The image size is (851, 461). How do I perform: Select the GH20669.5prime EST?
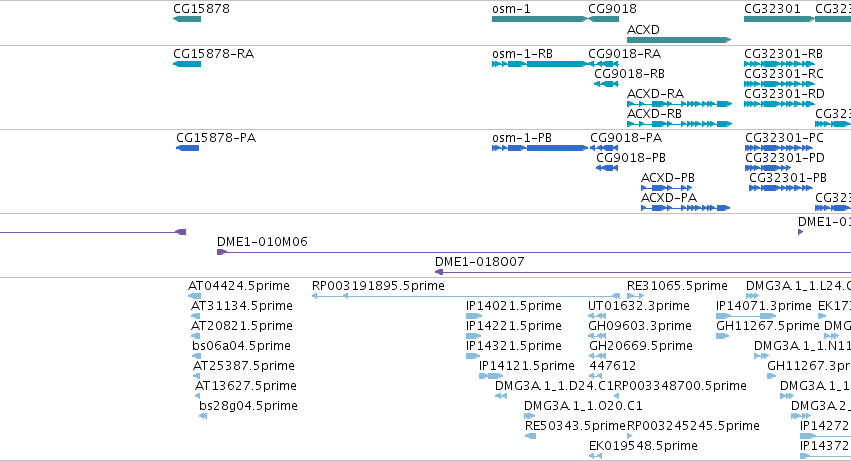click(598, 356)
